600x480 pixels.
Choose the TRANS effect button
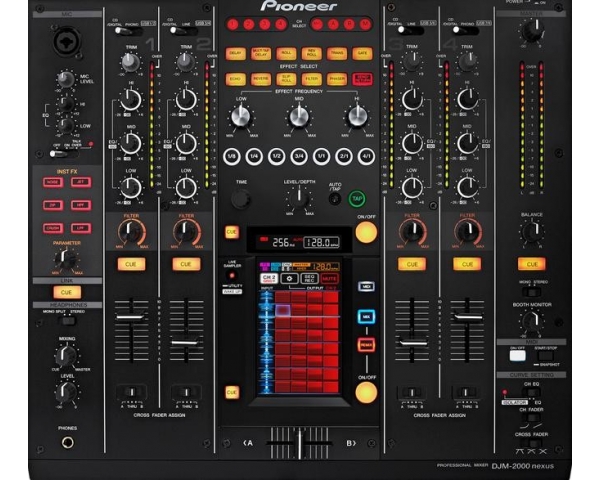click(x=337, y=54)
